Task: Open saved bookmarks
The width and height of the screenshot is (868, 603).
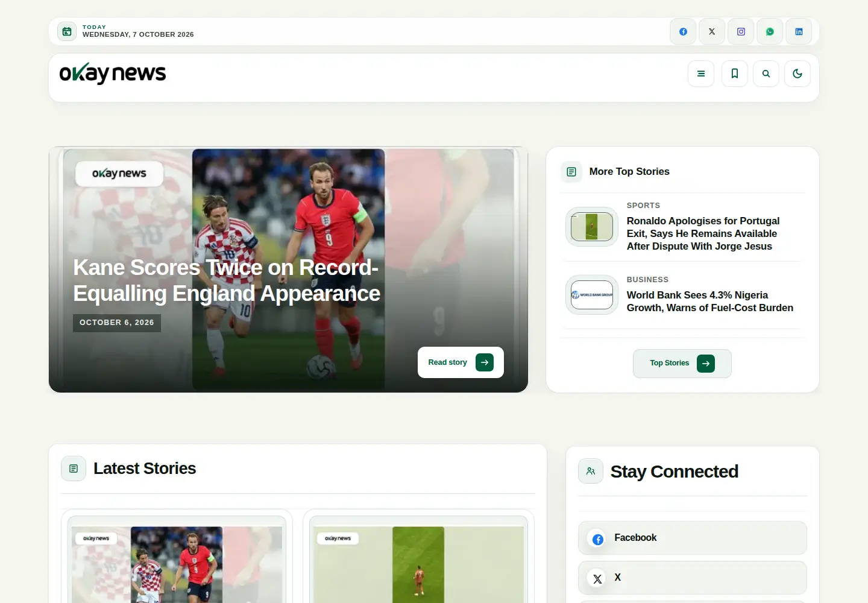Action: [x=735, y=74]
